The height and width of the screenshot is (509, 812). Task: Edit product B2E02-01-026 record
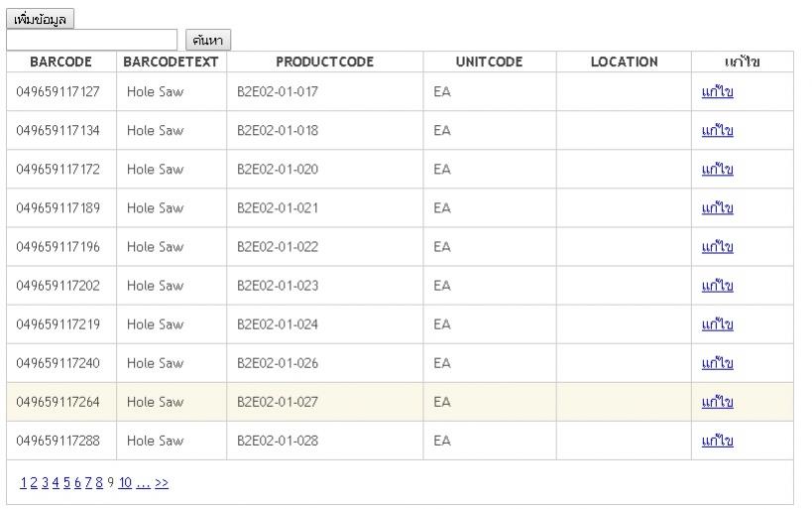[717, 363]
